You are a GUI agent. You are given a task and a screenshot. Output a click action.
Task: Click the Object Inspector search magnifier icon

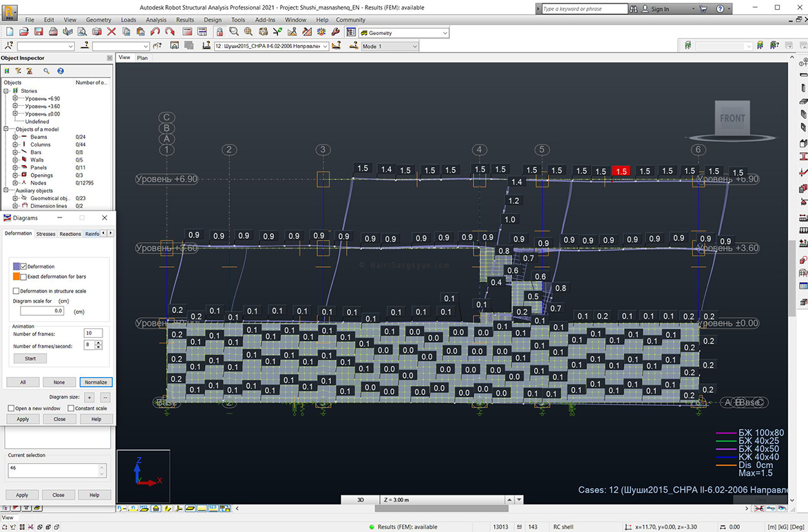coord(46,71)
